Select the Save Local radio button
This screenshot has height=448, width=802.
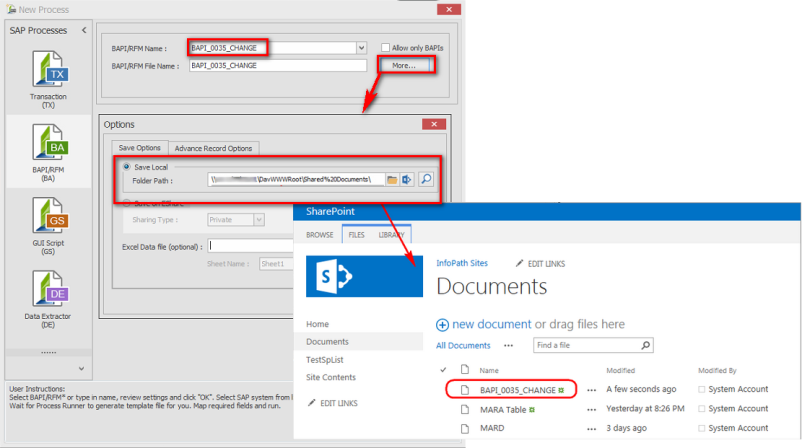coord(126,166)
